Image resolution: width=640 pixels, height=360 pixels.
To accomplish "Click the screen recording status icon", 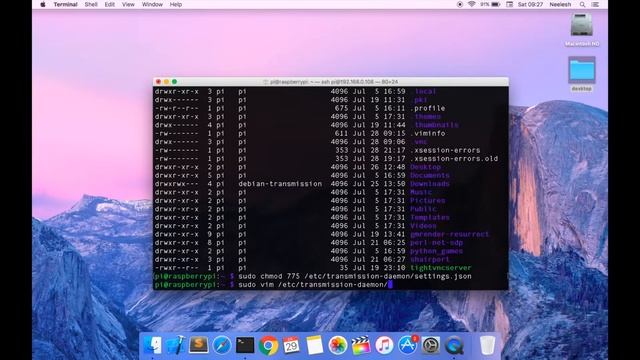I will (460, 4).
